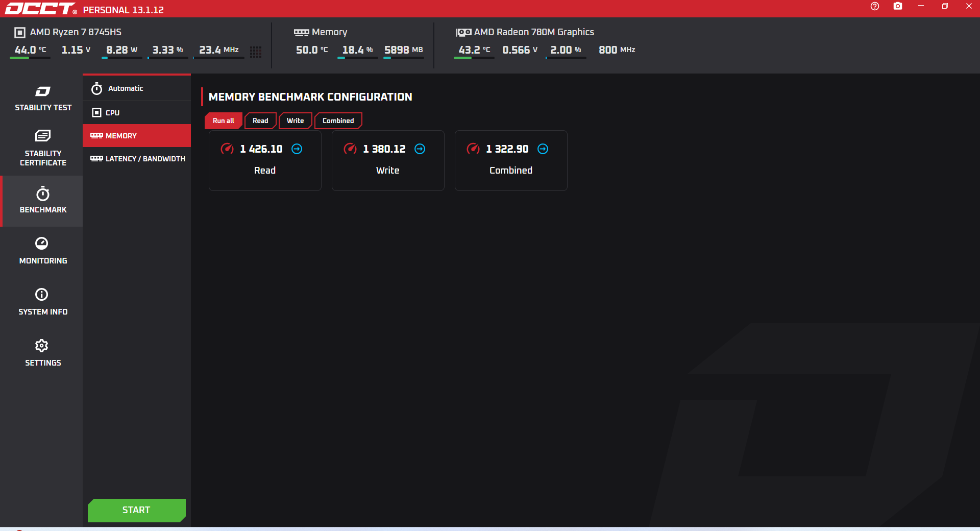980x531 pixels.
Task: Take a screenshot with the camera icon
Action: (898, 6)
